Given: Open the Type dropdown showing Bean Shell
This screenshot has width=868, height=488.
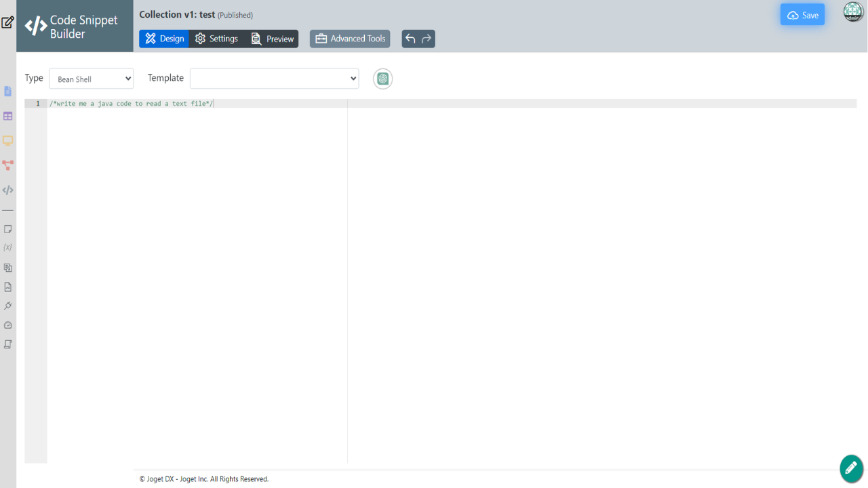Looking at the screenshot, I should 92,79.
